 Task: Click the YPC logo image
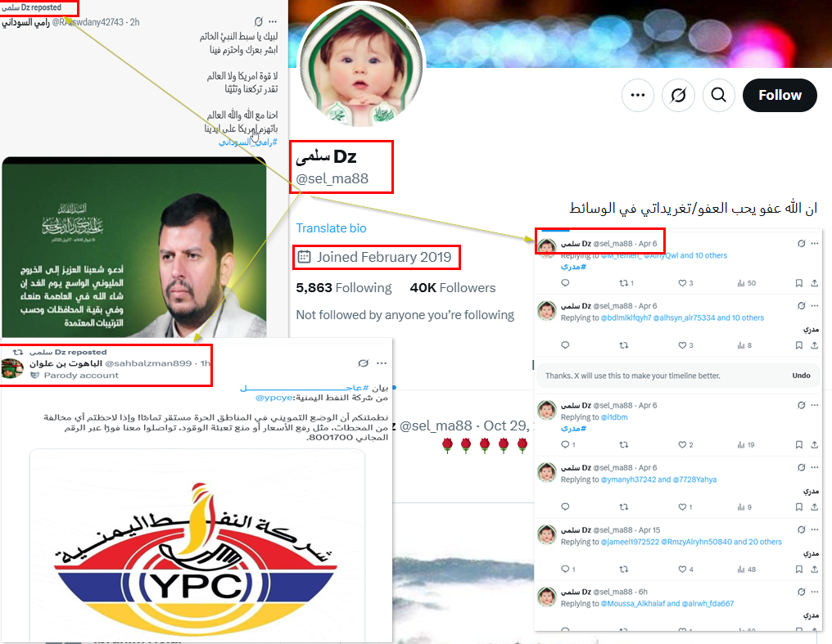(x=197, y=546)
